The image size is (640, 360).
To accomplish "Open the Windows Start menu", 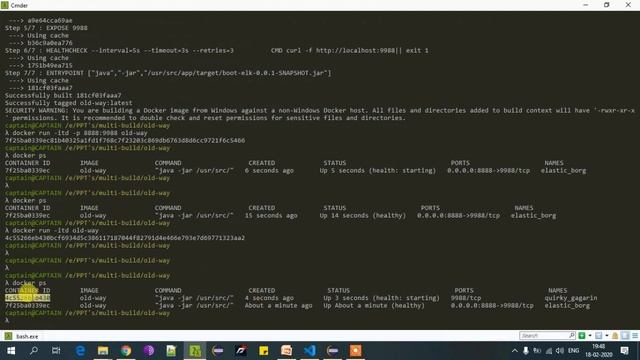I will [x=11, y=351].
